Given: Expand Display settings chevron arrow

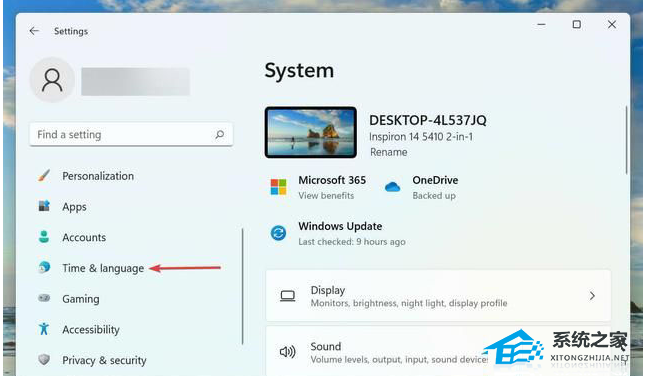Looking at the screenshot, I should [592, 296].
